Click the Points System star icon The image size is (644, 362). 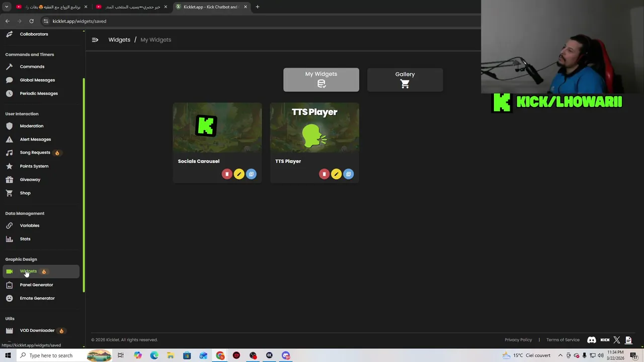click(x=9, y=166)
